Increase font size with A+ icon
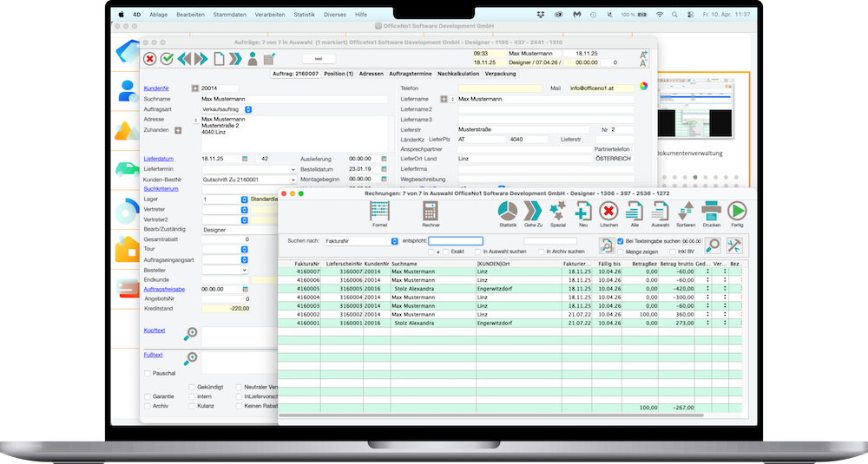 pos(643,54)
